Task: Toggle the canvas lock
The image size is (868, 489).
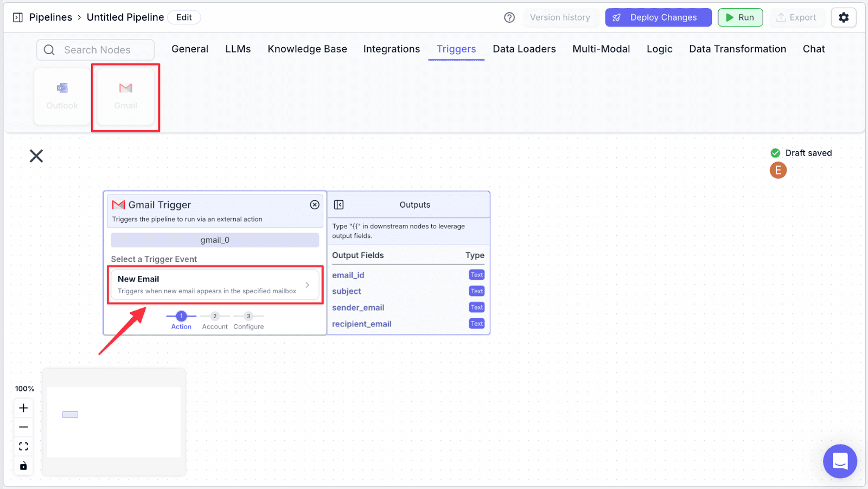Action: tap(23, 466)
